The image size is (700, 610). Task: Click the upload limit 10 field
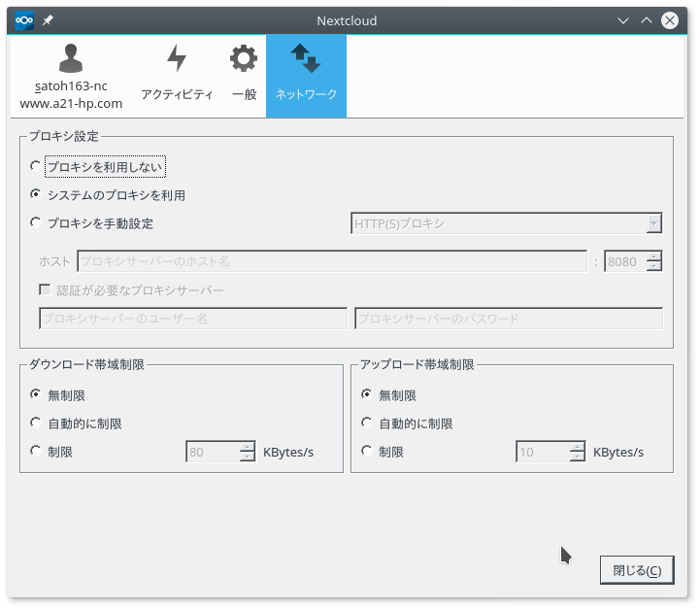(544, 452)
